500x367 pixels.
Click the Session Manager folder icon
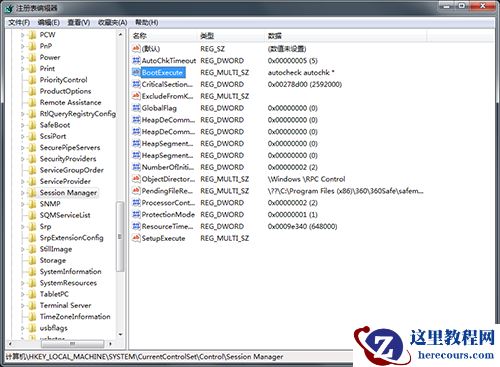coord(32,193)
